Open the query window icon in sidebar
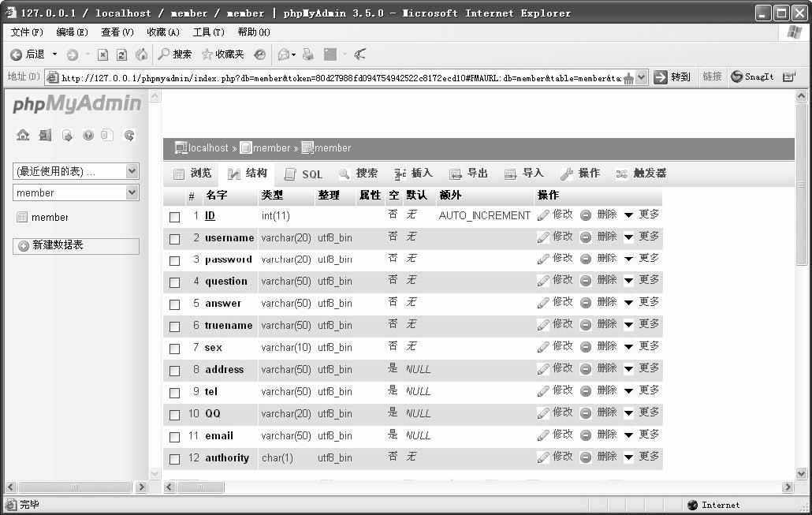 click(x=67, y=135)
